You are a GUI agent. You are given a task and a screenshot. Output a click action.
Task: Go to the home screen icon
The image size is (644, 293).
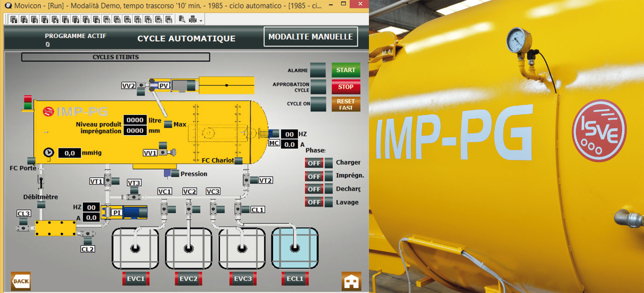[351, 281]
